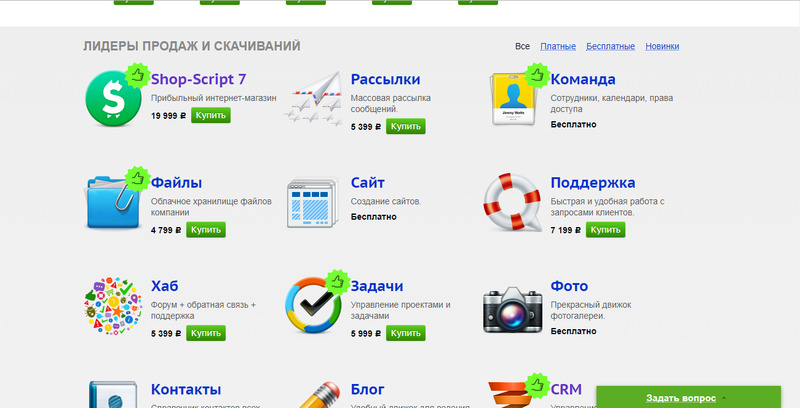This screenshot has height=408, width=800.
Task: Click the Бесплатно label under Фото
Action: coord(573,332)
